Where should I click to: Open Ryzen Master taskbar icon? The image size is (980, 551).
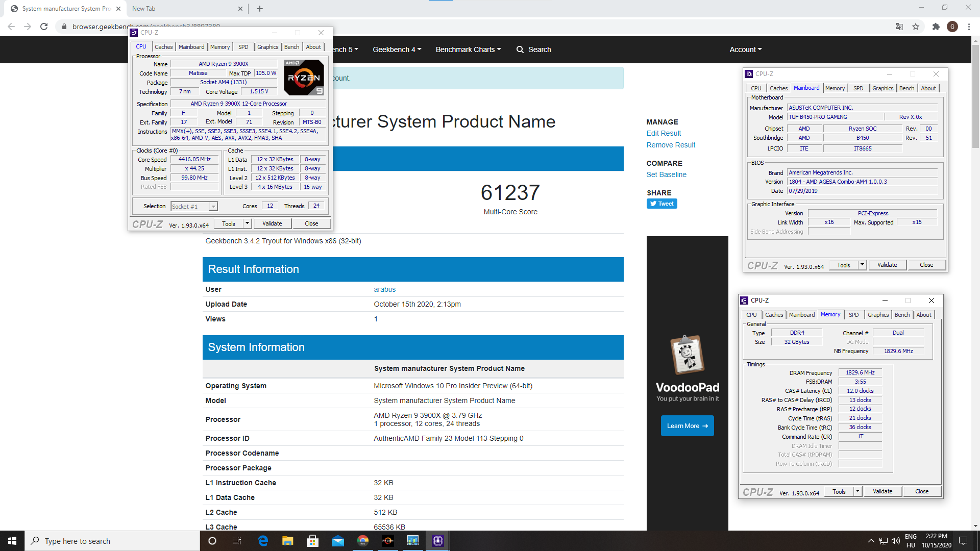(x=388, y=541)
